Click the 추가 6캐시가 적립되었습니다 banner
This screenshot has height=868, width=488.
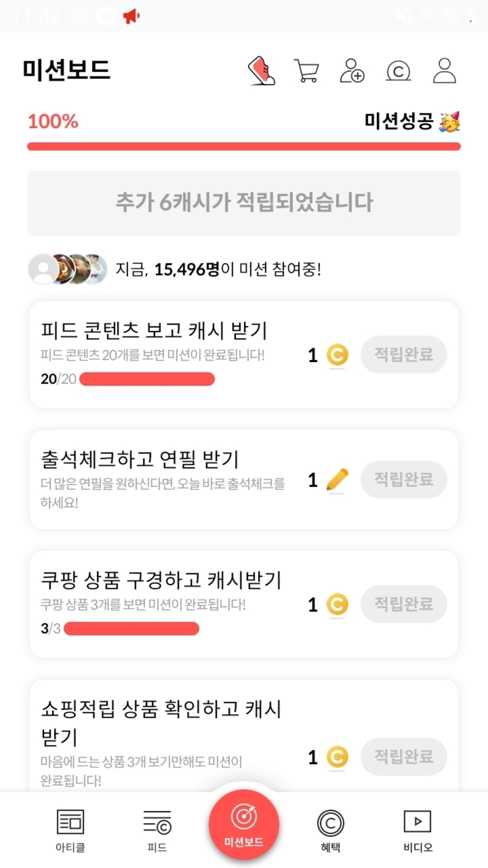[244, 203]
